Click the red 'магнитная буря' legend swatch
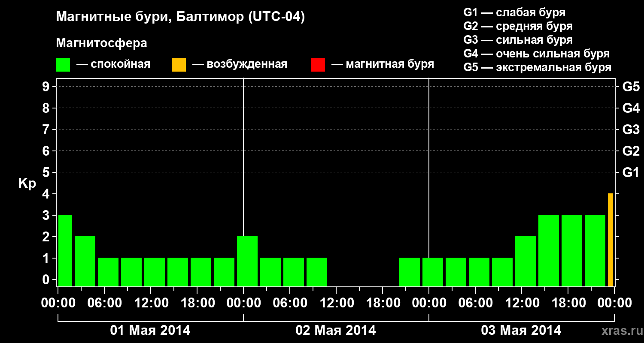644x343 pixels. tap(318, 65)
